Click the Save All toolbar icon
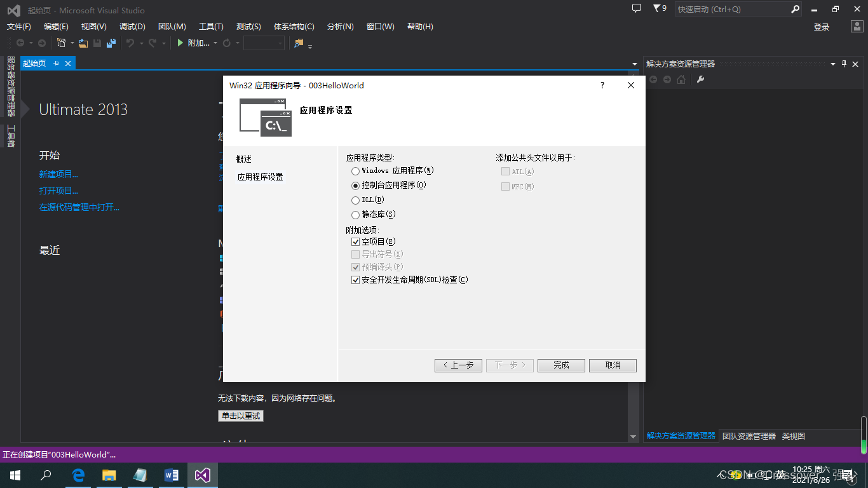This screenshot has height=488, width=868. (111, 43)
